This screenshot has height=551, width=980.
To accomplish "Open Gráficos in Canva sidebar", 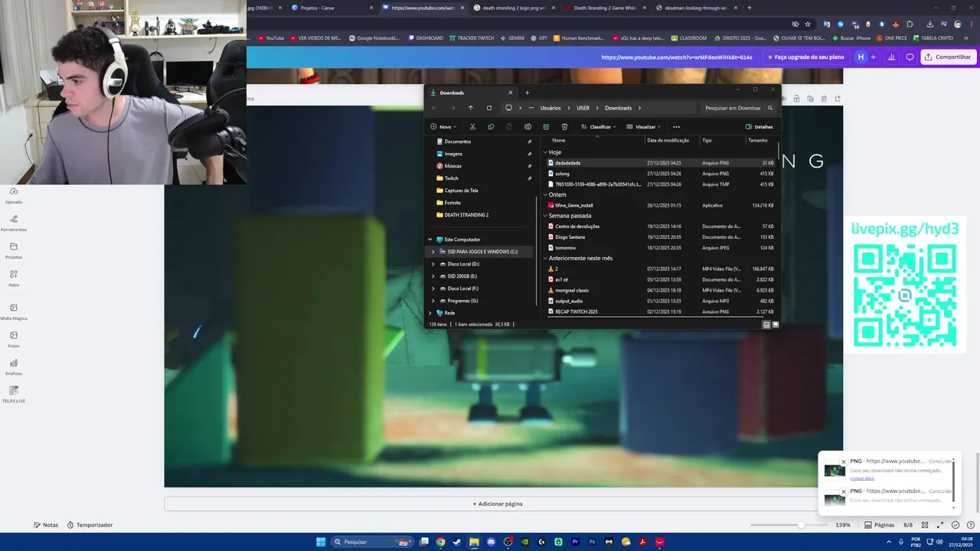I will (14, 367).
